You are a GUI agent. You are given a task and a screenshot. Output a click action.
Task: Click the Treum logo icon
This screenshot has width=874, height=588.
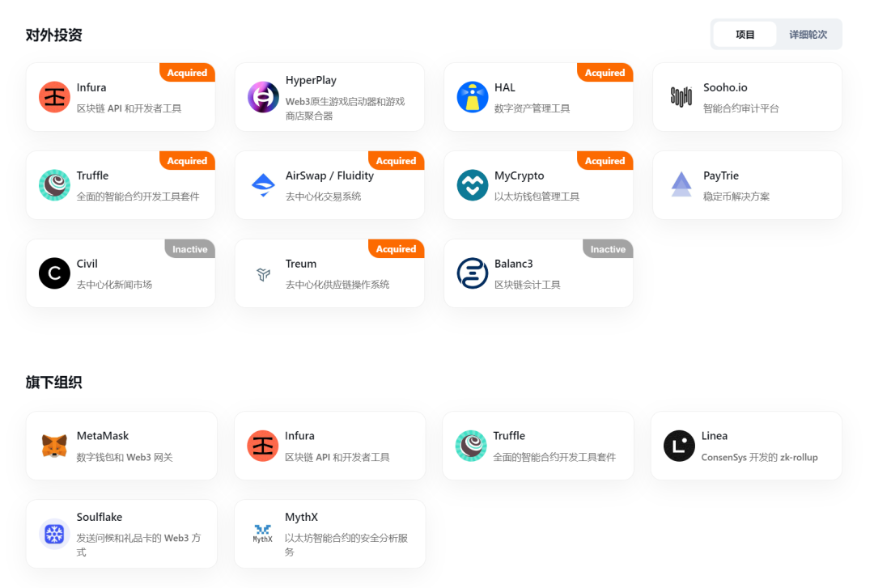(x=263, y=273)
